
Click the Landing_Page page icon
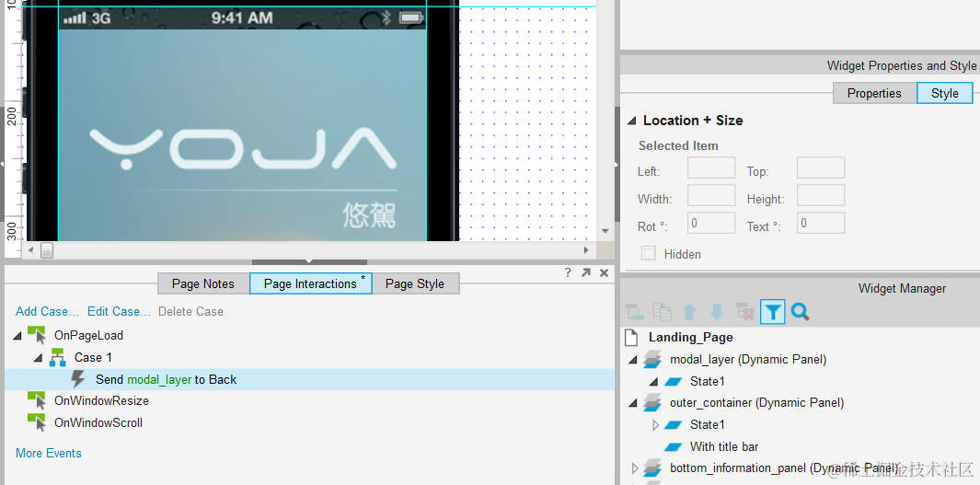tap(632, 338)
